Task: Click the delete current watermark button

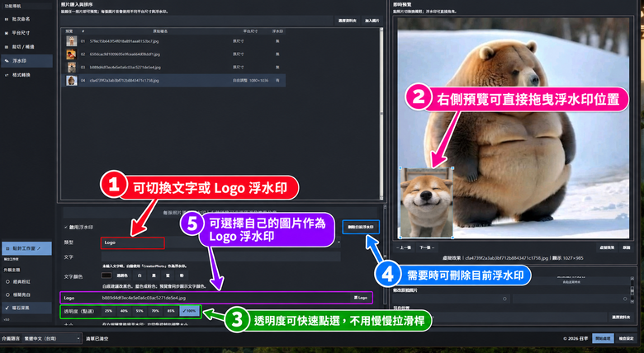Action: [x=361, y=227]
